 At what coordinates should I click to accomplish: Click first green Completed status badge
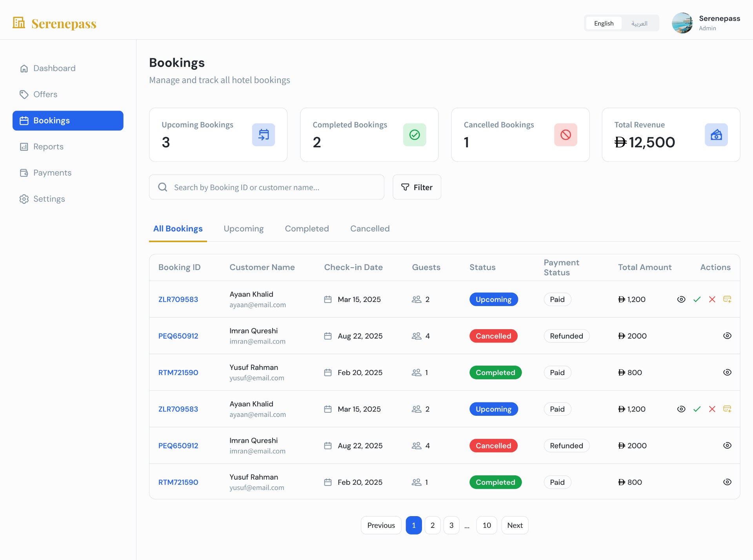coord(495,372)
